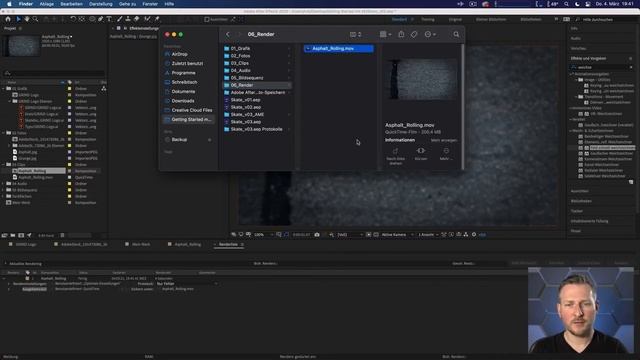Select the Brush tool
640x360 pixels.
click(120, 19)
